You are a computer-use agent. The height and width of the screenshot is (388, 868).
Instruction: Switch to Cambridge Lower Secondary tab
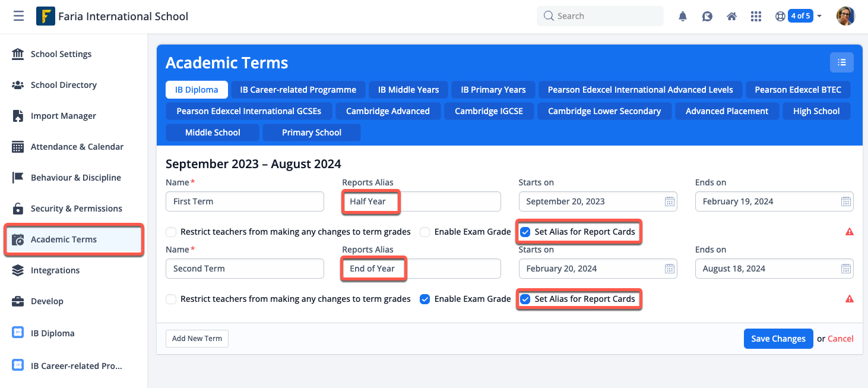click(604, 111)
